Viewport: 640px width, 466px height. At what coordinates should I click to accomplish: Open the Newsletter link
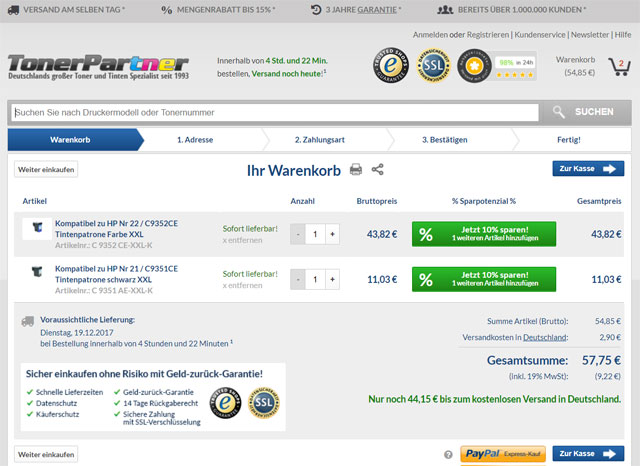pos(590,35)
